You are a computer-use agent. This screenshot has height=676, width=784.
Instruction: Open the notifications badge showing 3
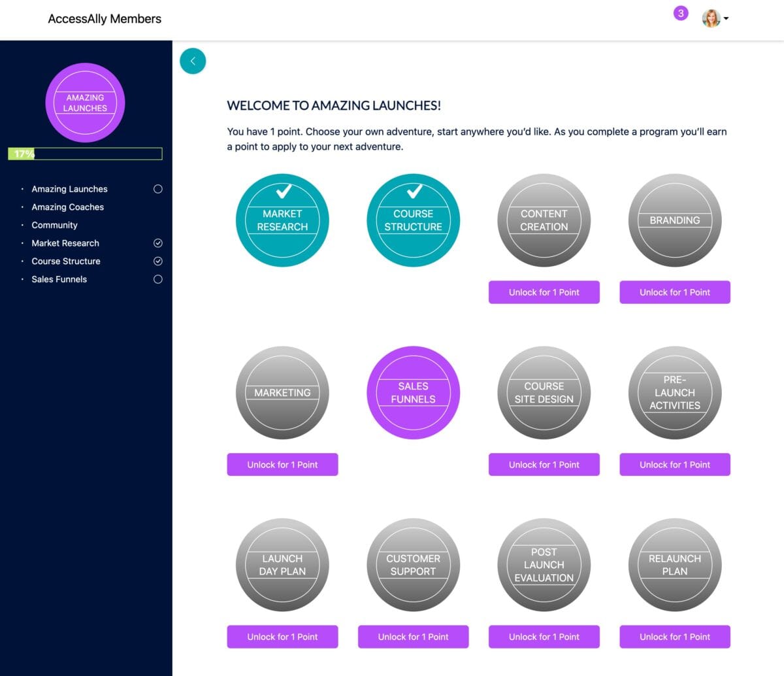coord(681,13)
